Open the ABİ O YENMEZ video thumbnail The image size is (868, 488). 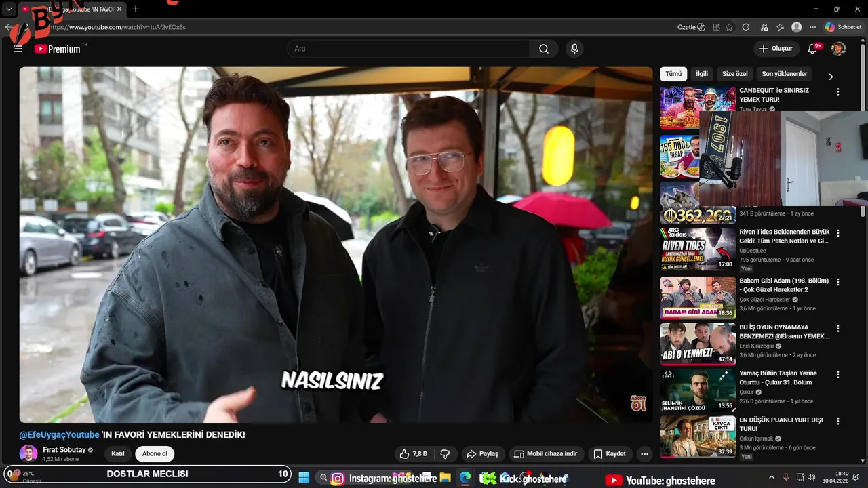click(698, 344)
